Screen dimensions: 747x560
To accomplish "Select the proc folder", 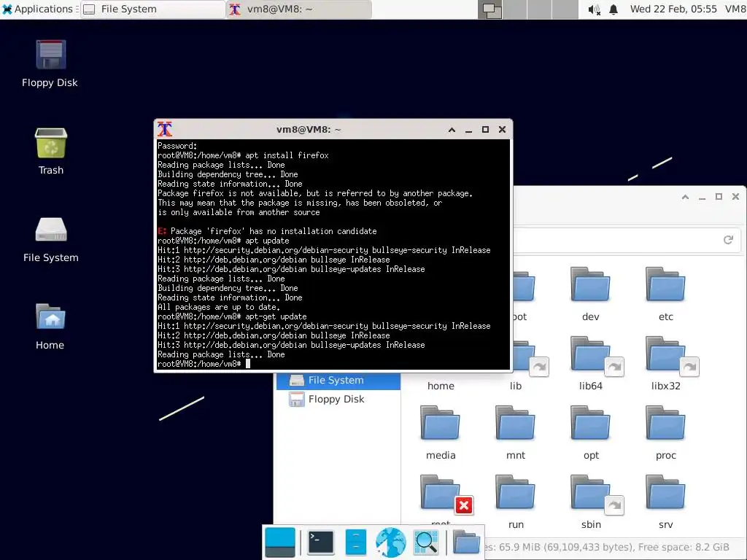I will pos(665,432).
